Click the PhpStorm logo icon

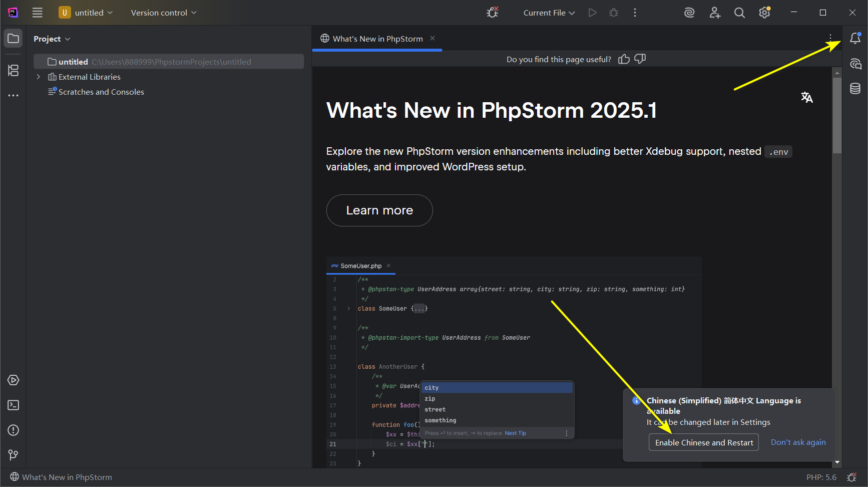pyautogui.click(x=13, y=13)
